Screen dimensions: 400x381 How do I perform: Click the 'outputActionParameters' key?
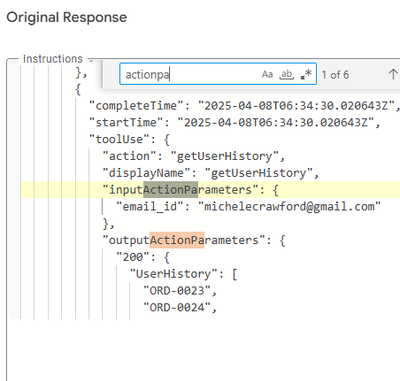pyautogui.click(x=184, y=240)
